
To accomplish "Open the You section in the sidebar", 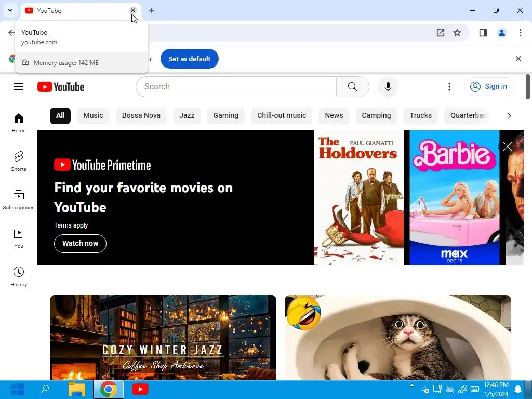I will 19,238.
